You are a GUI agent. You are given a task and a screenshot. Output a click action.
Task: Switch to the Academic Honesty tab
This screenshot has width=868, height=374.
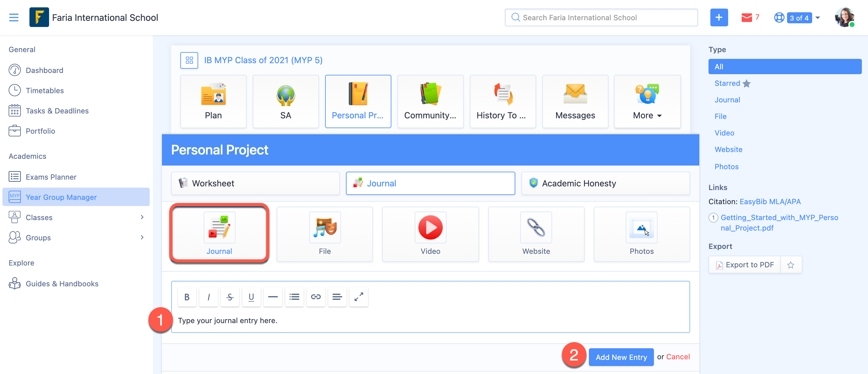(605, 183)
